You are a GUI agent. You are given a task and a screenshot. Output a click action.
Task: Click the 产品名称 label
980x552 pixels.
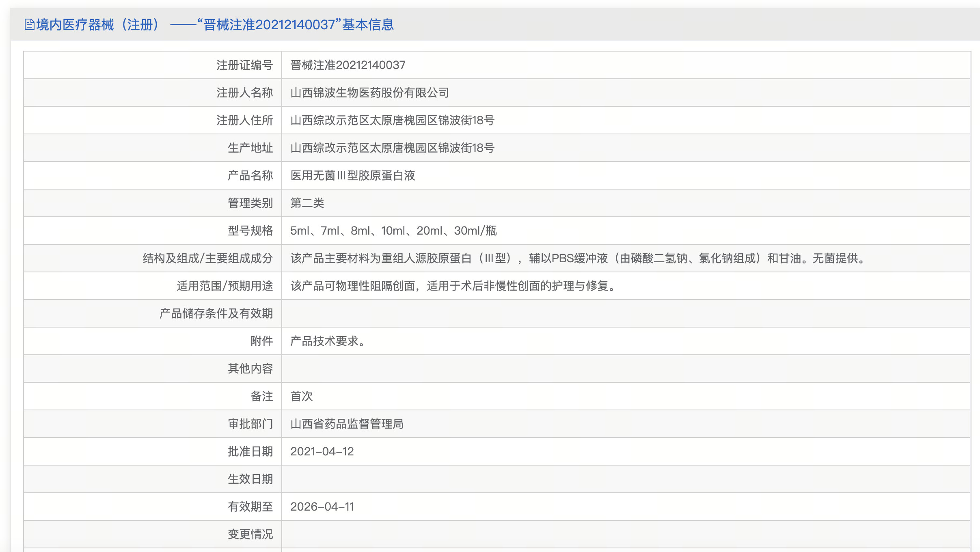click(x=250, y=175)
